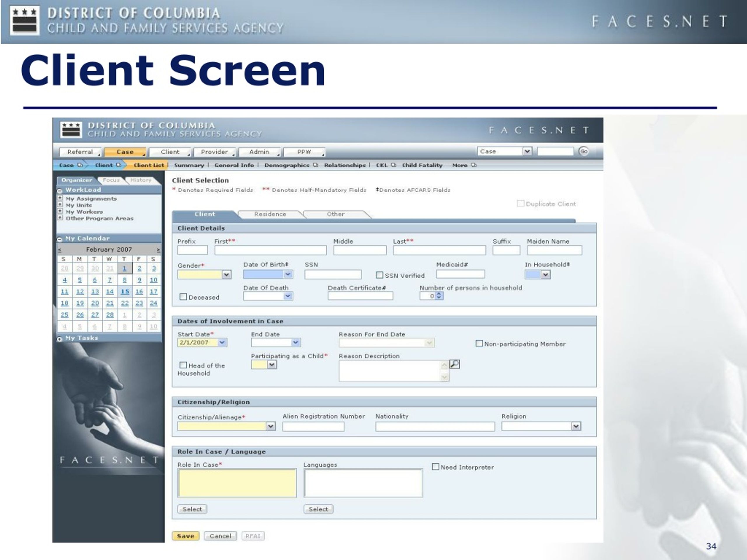Expand My Workers tree node
The image size is (747, 560).
point(60,211)
